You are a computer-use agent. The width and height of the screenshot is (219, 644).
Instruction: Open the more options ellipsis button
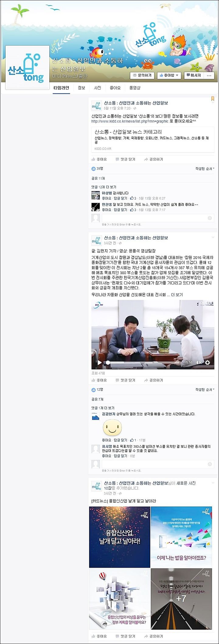click(x=209, y=75)
